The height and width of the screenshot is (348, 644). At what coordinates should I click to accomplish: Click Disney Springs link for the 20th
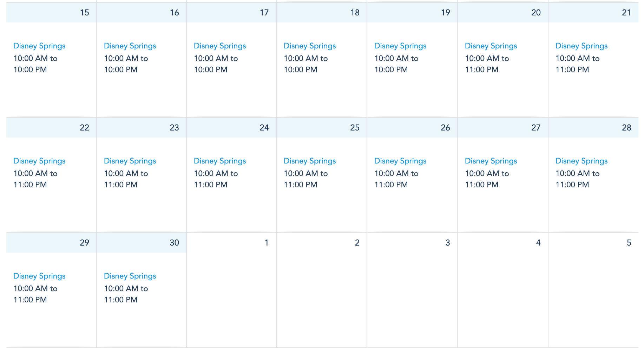tap(491, 46)
